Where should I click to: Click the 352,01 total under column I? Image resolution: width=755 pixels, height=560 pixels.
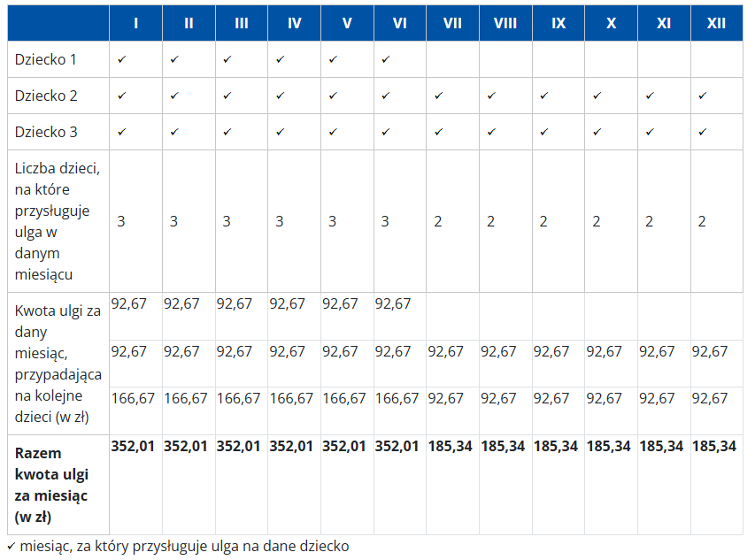click(x=133, y=446)
